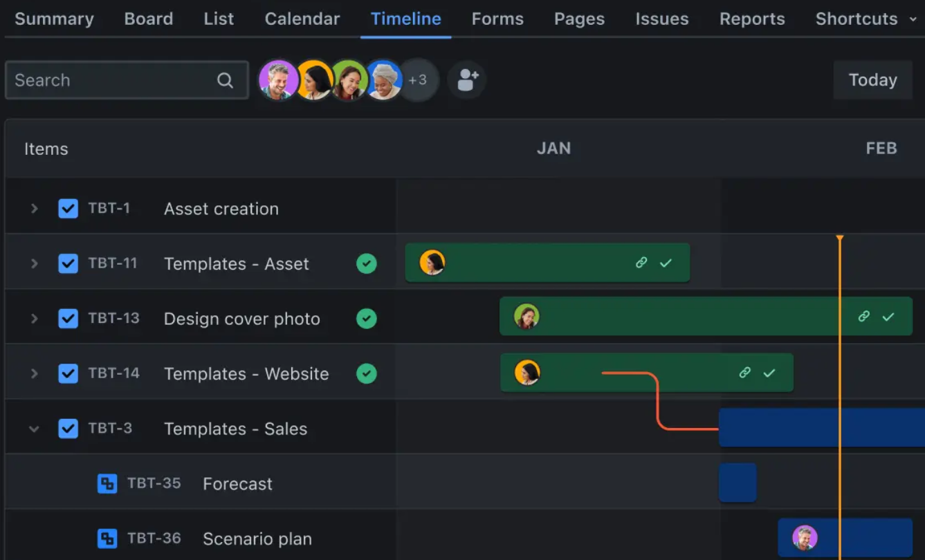Screen dimensions: 925x560
Task: Click the search magnifier icon
Action: 225,80
